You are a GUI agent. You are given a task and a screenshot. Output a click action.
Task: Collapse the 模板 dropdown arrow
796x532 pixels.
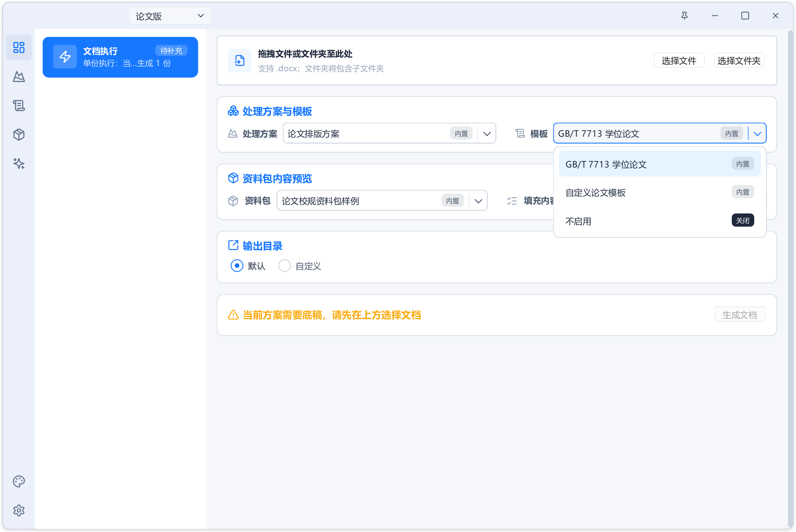[757, 134]
